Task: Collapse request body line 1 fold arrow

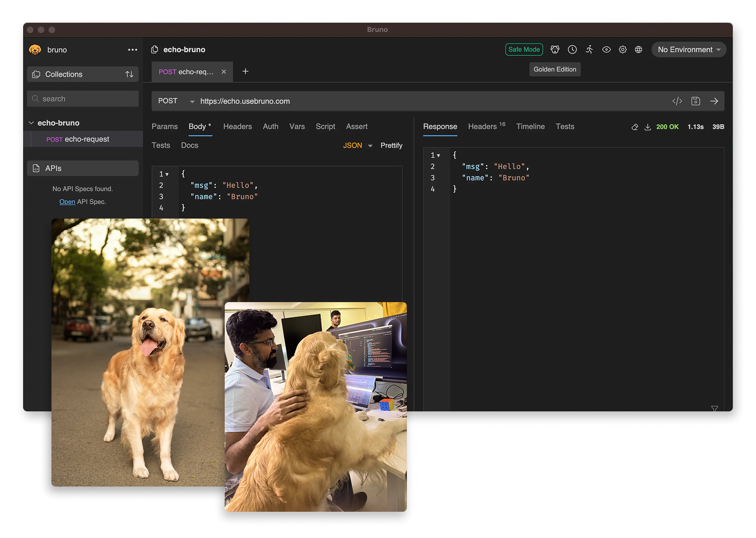Action: click(167, 174)
